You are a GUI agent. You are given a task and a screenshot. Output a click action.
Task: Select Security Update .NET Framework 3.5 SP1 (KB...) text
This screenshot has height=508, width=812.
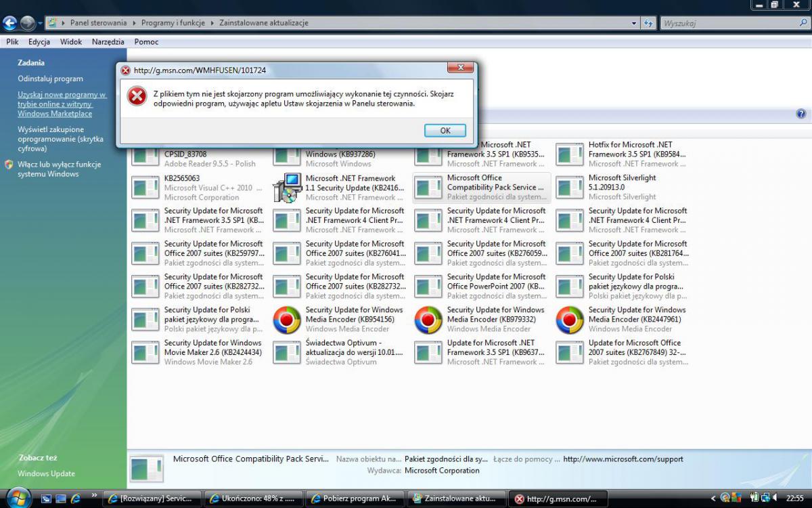tap(214, 220)
